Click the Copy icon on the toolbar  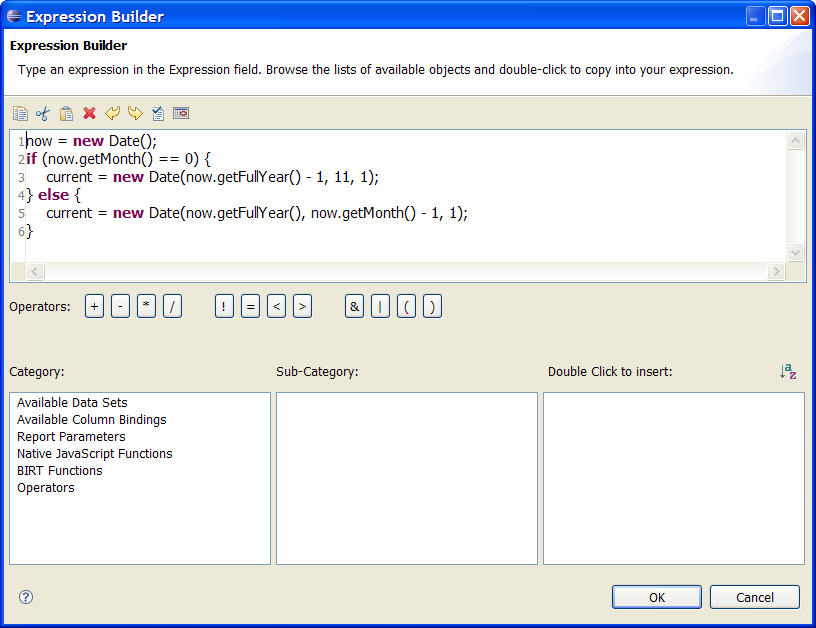coord(19,113)
